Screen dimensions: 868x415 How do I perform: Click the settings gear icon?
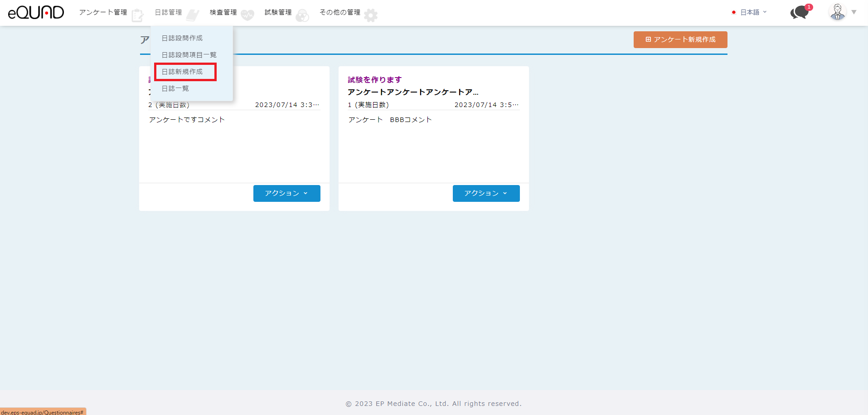click(x=371, y=15)
